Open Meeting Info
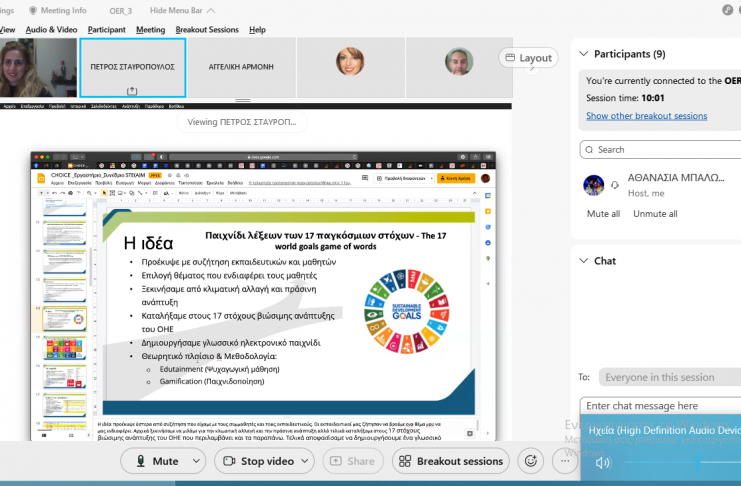 (58, 10)
